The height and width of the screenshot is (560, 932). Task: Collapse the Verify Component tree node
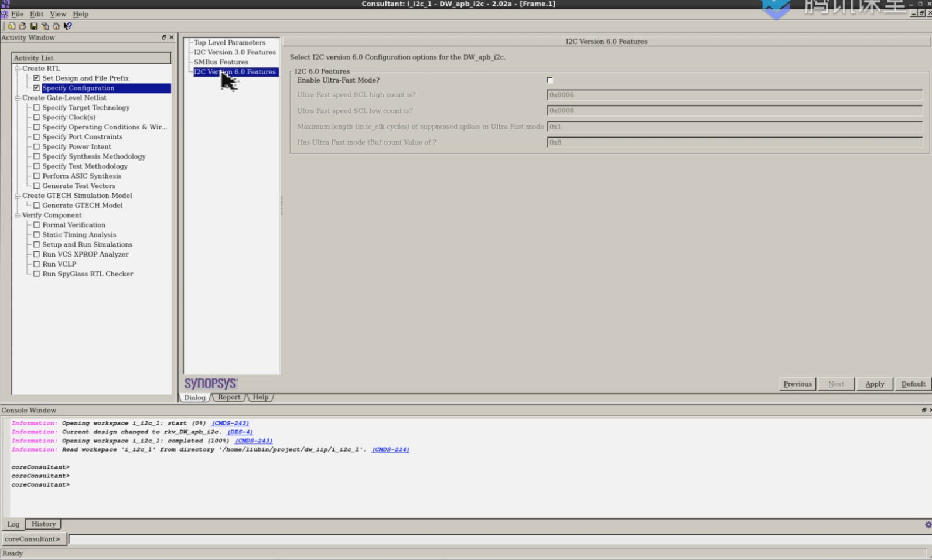click(x=18, y=215)
